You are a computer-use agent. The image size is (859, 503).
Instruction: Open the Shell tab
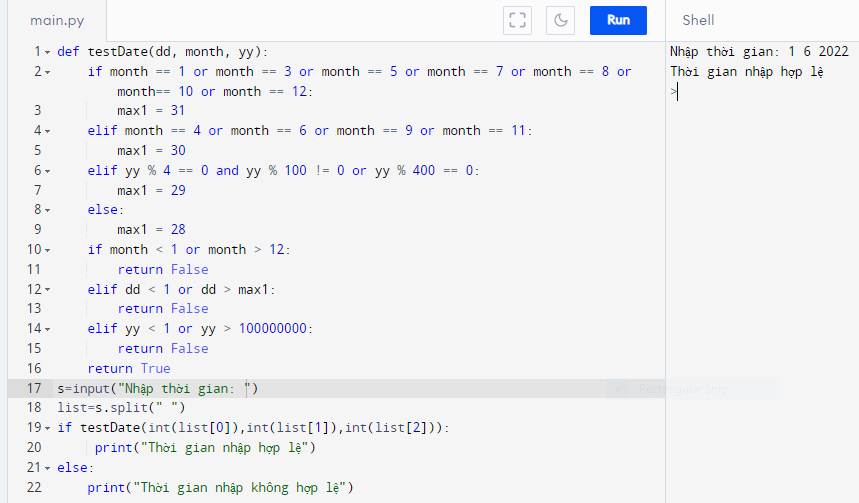[698, 20]
